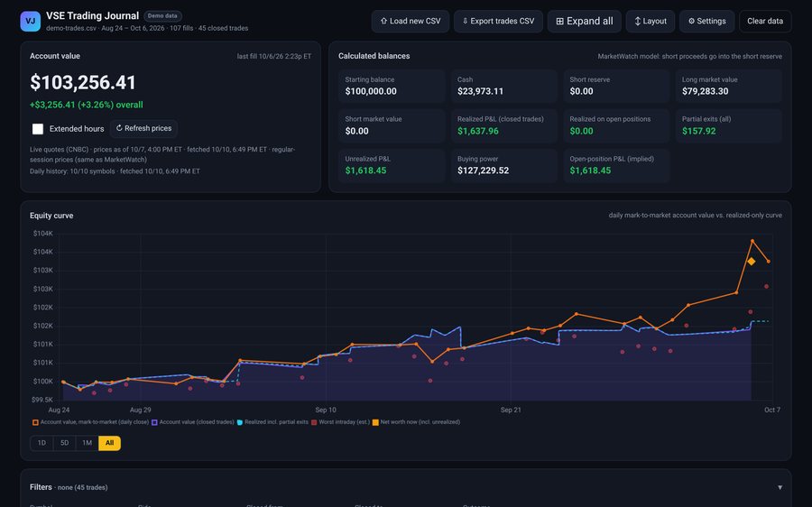Screen dimensions: 812x507
Task: Click the Short reserve card
Action: coord(616,86)
